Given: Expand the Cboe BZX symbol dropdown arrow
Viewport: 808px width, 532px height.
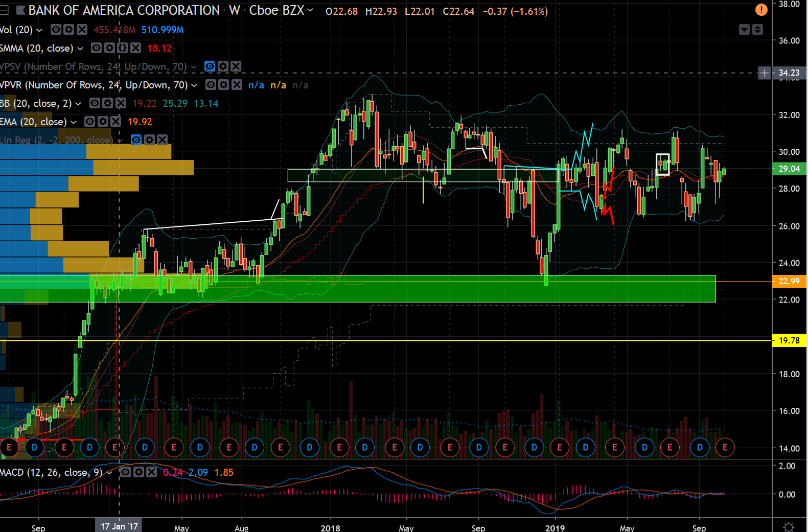Looking at the screenshot, I should [310, 10].
